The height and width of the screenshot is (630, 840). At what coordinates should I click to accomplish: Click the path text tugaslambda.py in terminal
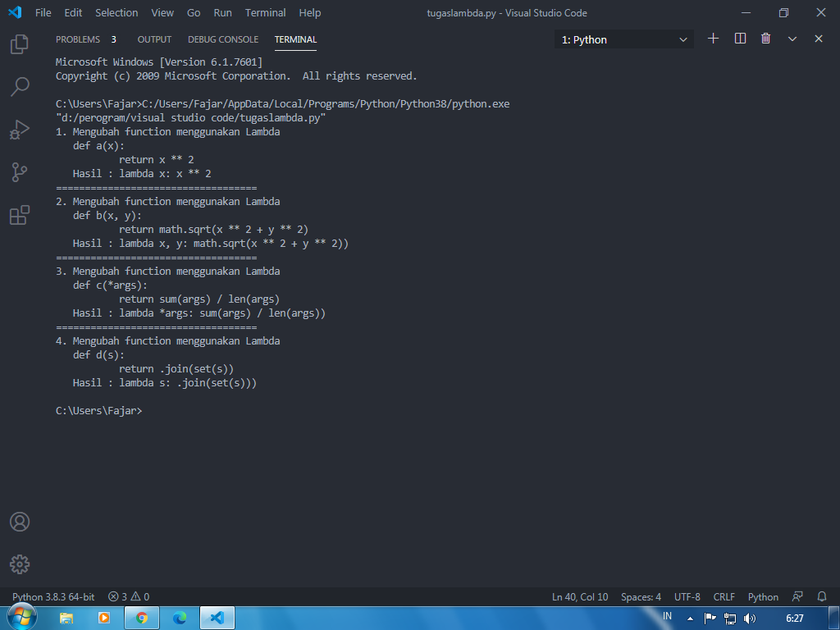281,118
